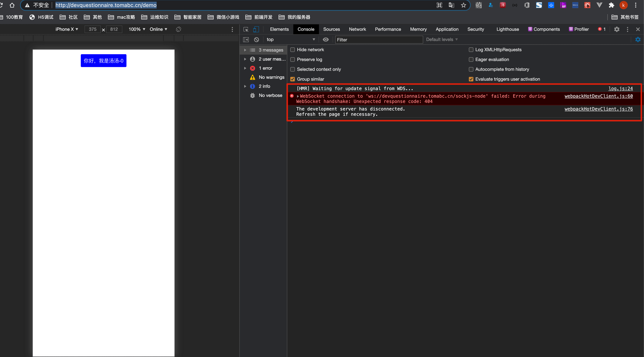
Task: Bookmark this page with the star icon
Action: coord(464,5)
